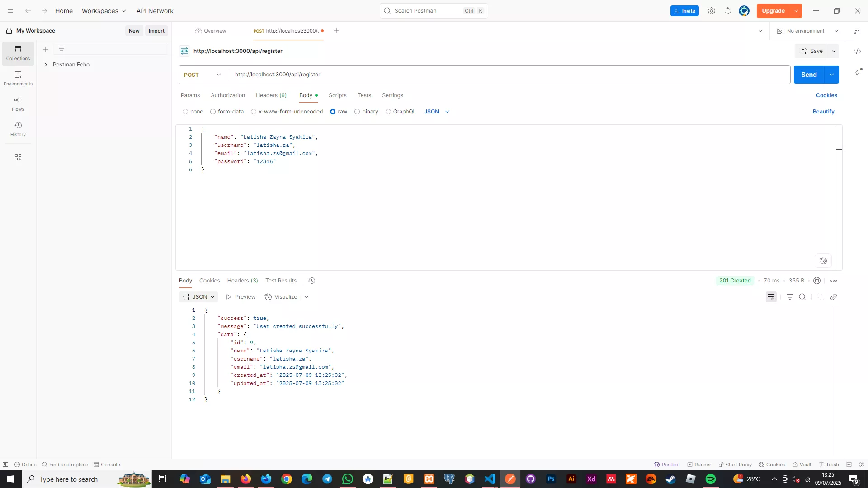Open the Runner in status bar
The width and height of the screenshot is (868, 488).
point(699,465)
